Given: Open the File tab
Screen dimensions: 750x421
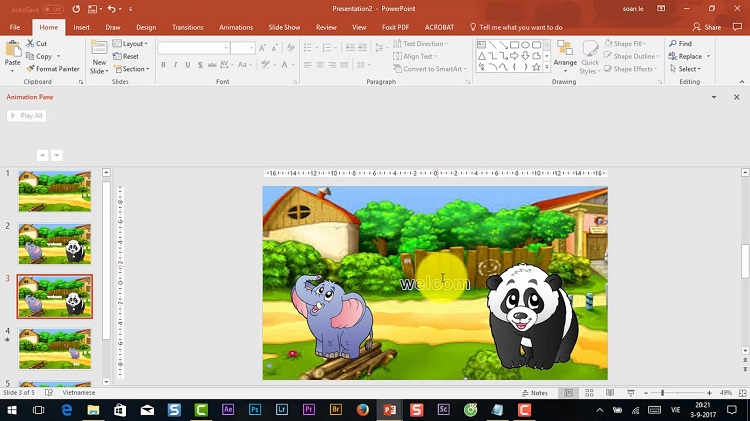Looking at the screenshot, I should pyautogui.click(x=15, y=27).
